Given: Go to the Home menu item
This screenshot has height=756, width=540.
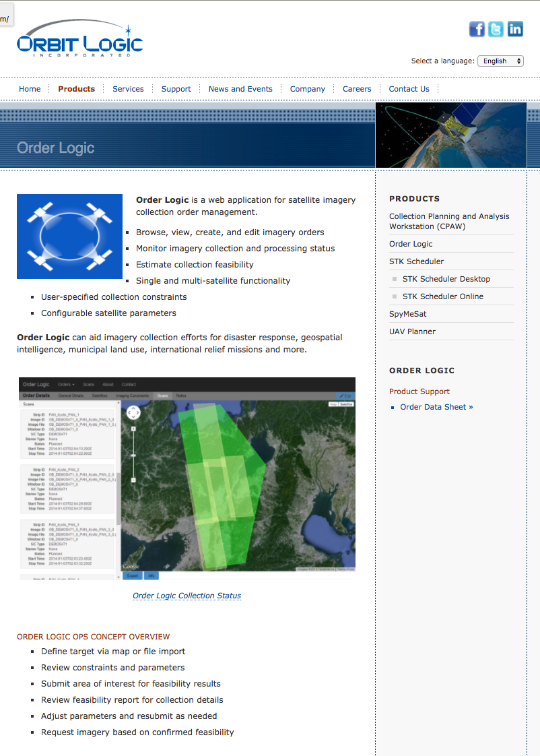Looking at the screenshot, I should tap(30, 89).
